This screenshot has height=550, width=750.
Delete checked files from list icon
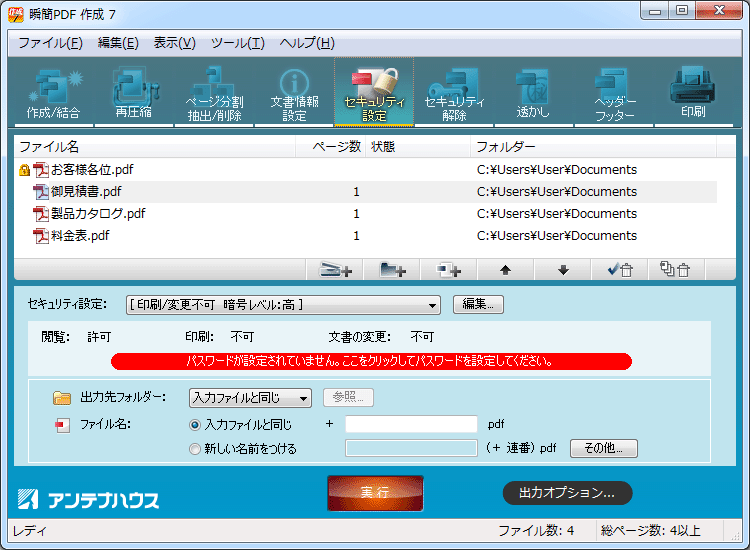point(620,270)
